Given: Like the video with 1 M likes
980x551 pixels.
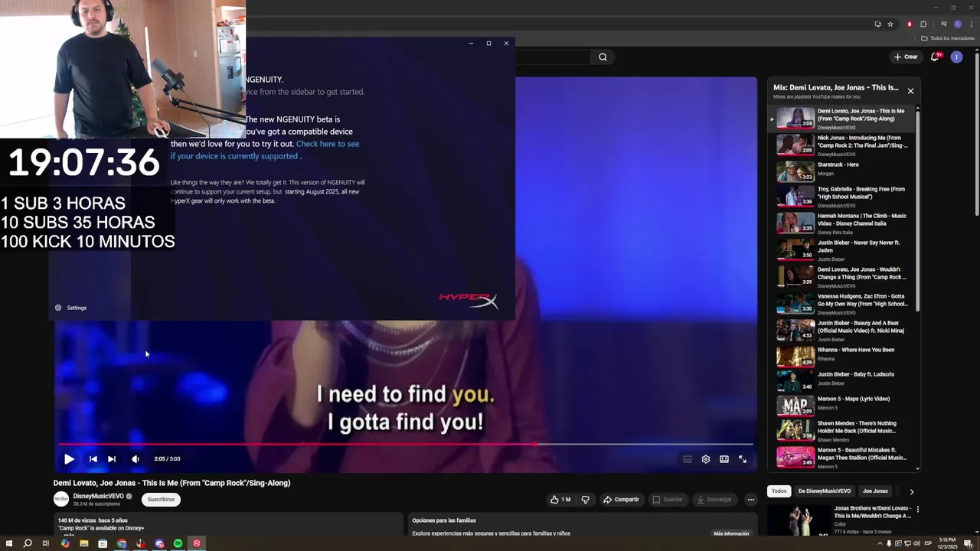Looking at the screenshot, I should click(x=560, y=500).
